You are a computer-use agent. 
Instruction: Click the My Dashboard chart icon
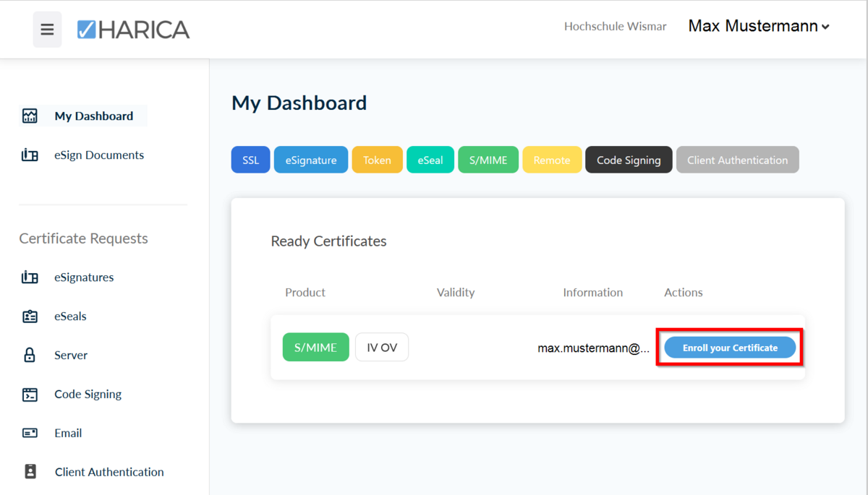point(30,116)
